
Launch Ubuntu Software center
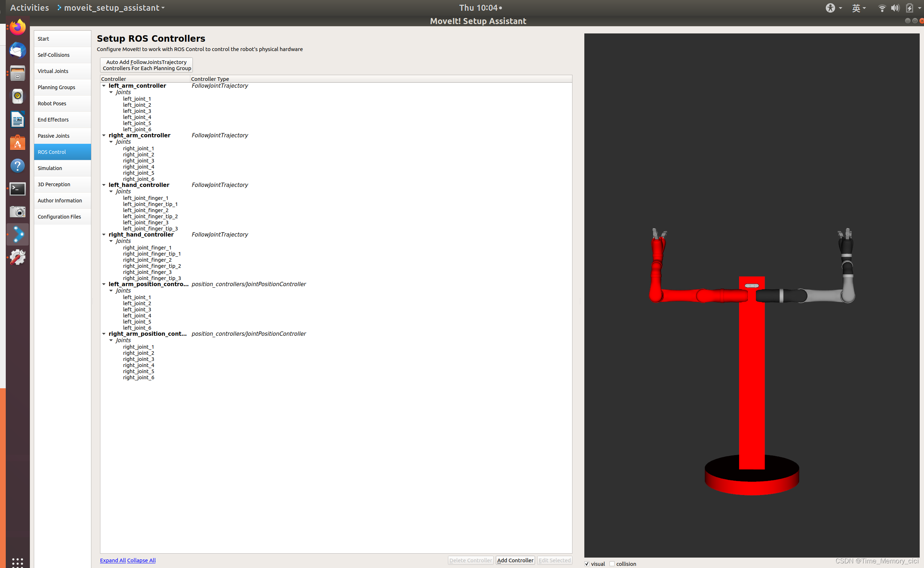pyautogui.click(x=18, y=143)
